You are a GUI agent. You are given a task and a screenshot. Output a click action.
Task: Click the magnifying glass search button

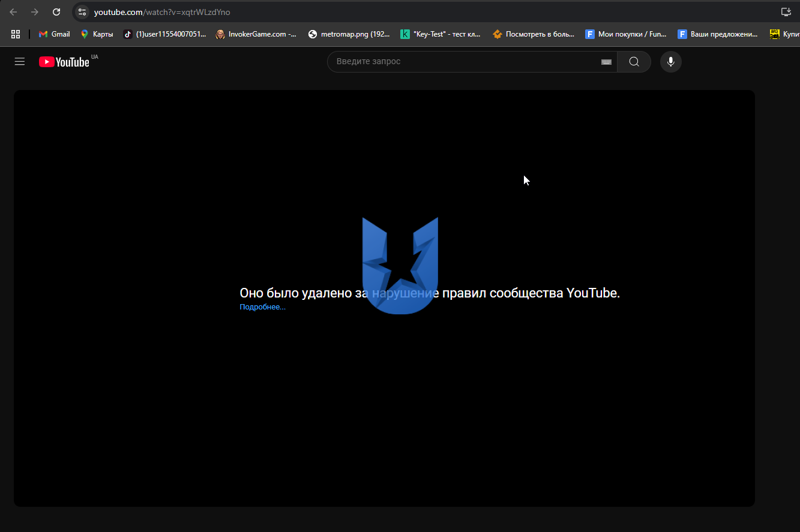[x=634, y=61]
